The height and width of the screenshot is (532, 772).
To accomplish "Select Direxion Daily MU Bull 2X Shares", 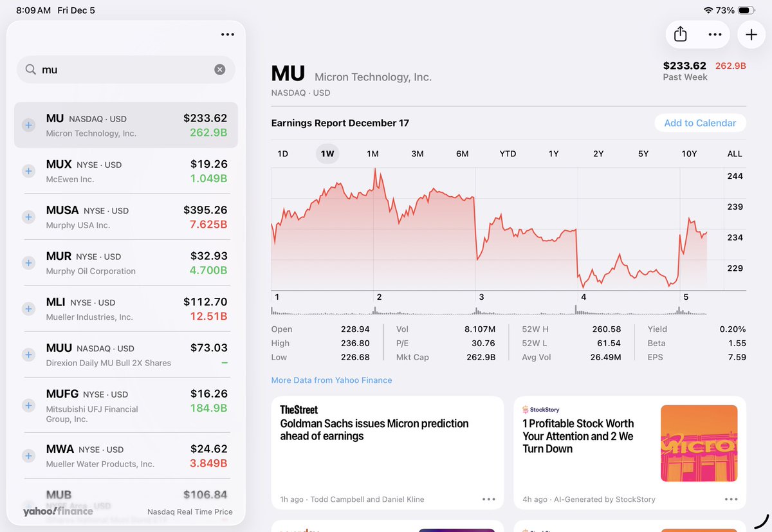I will pos(126,354).
